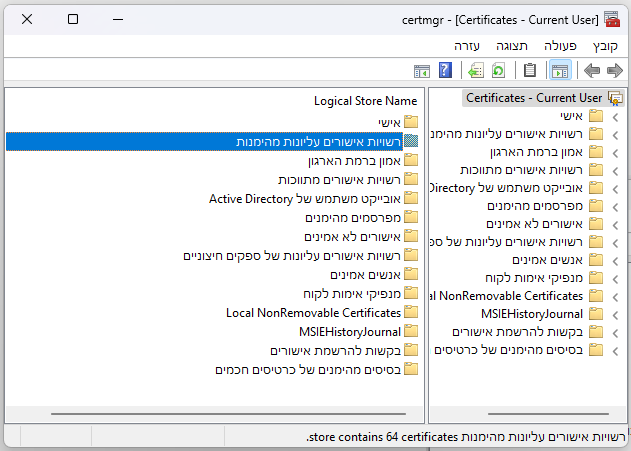The width and height of the screenshot is (631, 451).
Task: Expand the אנשים אמינים tree node
Action: point(615,260)
